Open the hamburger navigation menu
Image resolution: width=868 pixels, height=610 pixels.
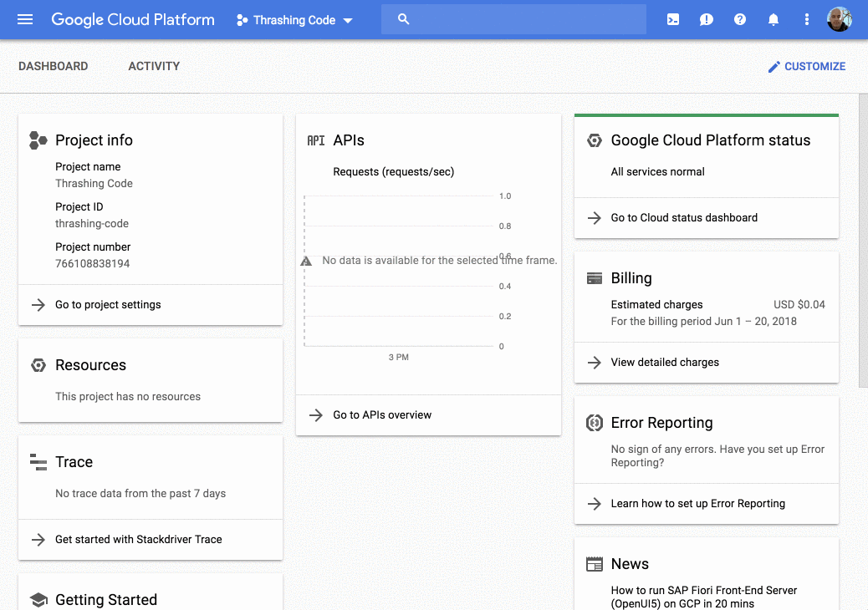pyautogui.click(x=25, y=20)
